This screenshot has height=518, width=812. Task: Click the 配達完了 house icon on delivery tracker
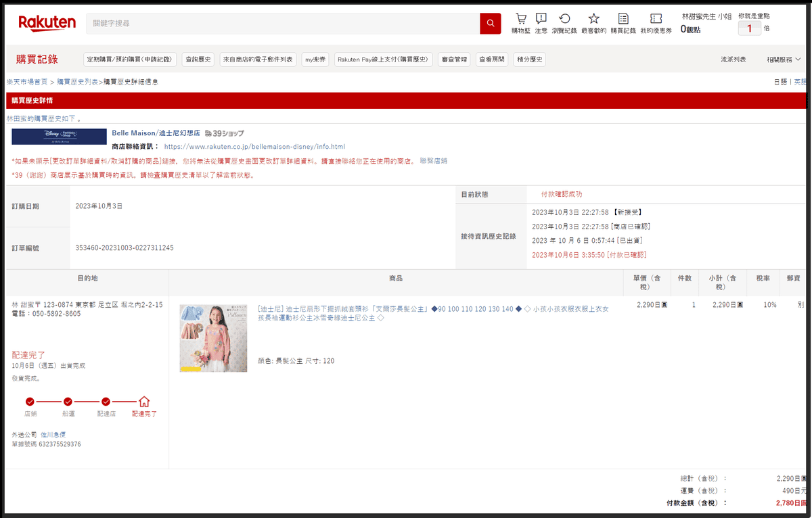[x=144, y=402]
